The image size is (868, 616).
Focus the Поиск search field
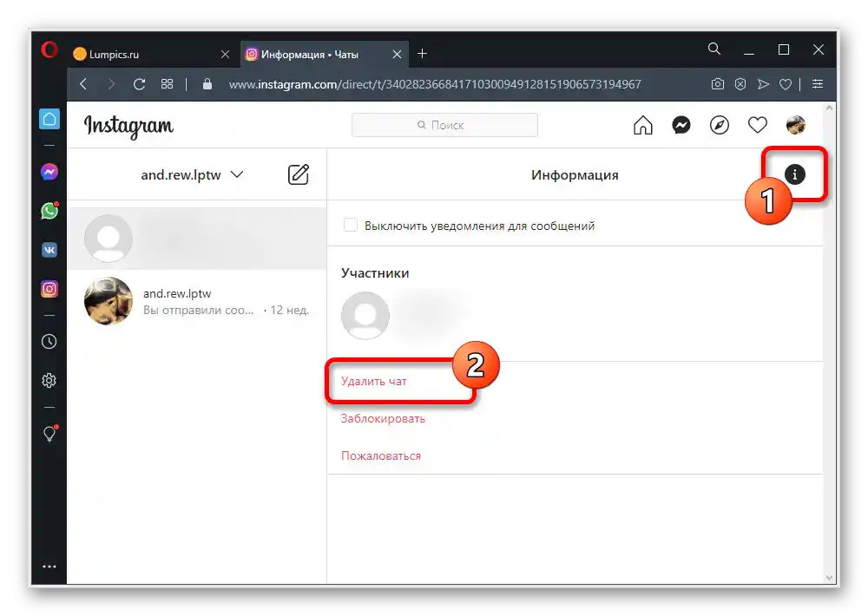444,125
